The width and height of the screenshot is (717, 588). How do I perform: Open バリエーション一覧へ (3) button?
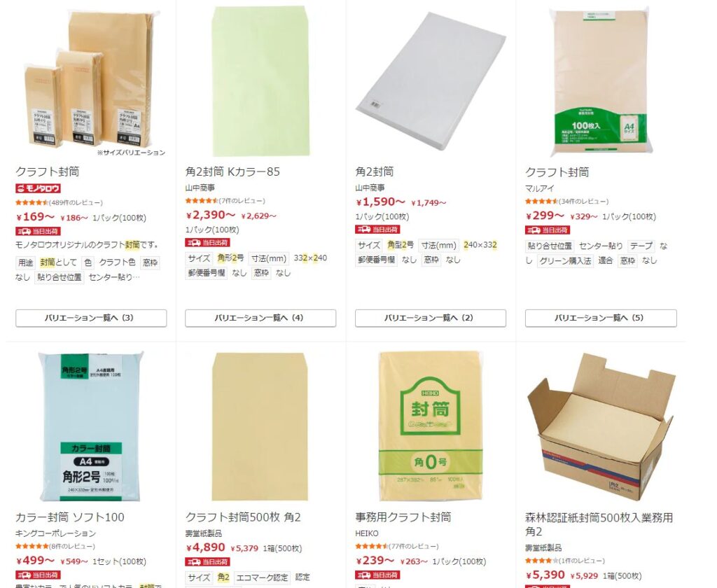coord(91,318)
